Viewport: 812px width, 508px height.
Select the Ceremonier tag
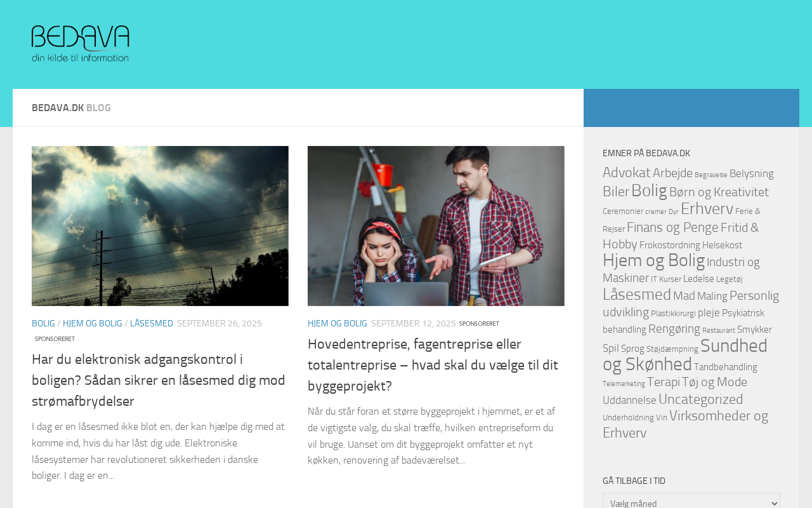click(x=623, y=211)
